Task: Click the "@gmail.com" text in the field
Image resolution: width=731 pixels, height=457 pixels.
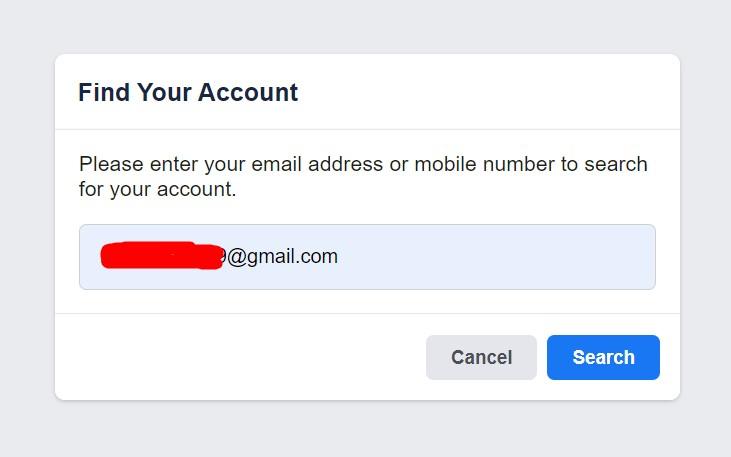Action: tap(283, 257)
